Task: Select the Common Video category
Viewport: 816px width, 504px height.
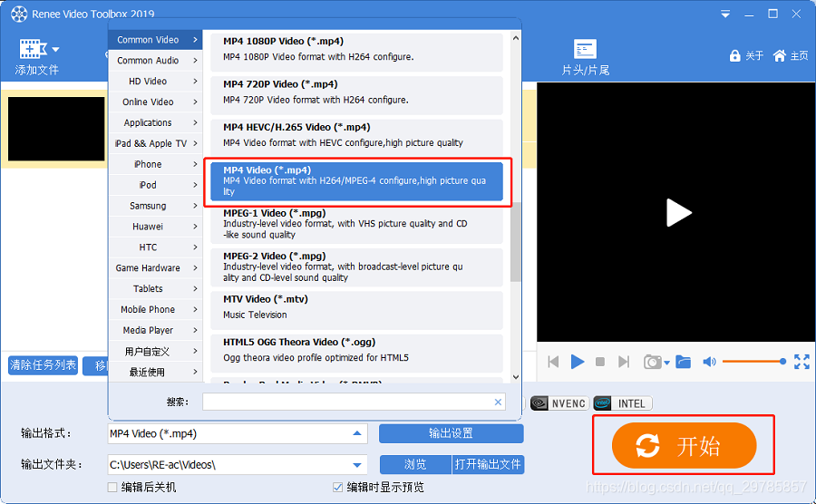Action: pos(156,40)
